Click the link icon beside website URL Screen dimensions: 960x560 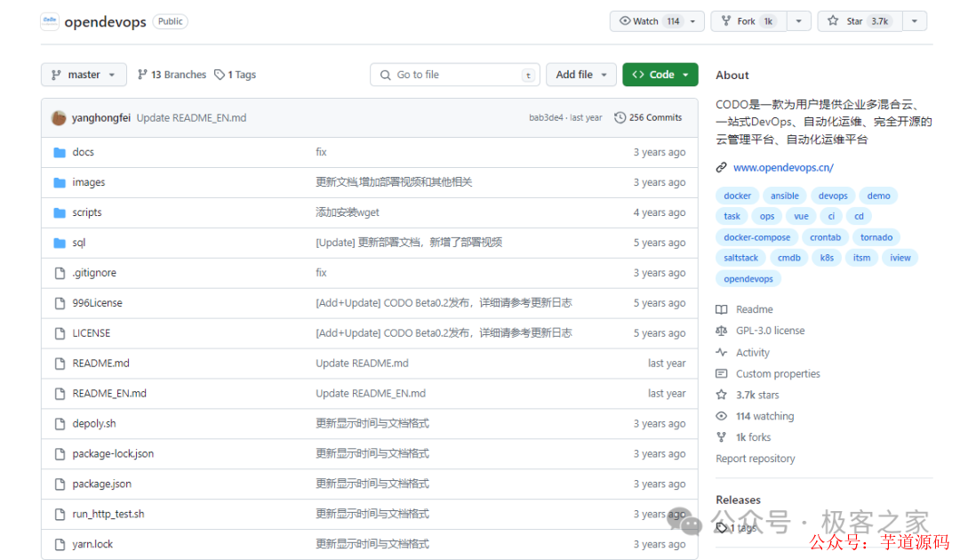click(x=722, y=168)
